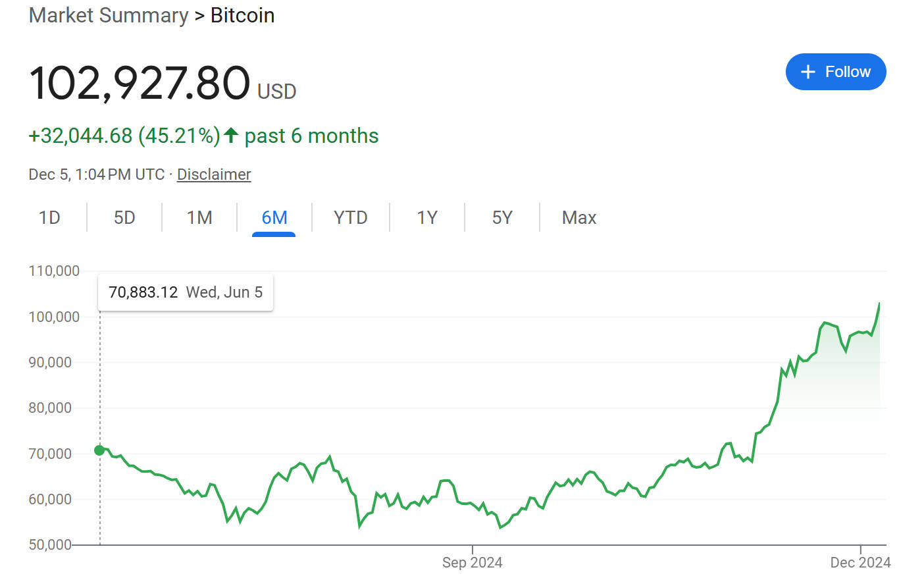Click the plus icon on the Follow button
Image resolution: width=924 pixels, height=582 pixels.
pyautogui.click(x=808, y=72)
